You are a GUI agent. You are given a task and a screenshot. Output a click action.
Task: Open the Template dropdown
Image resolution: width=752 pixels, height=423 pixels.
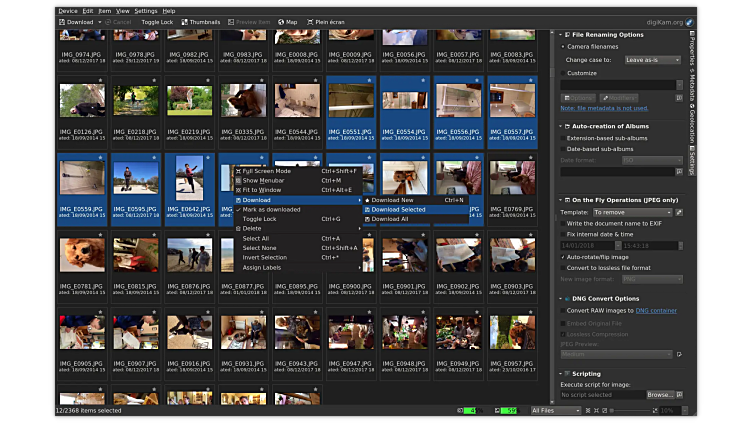coord(631,212)
